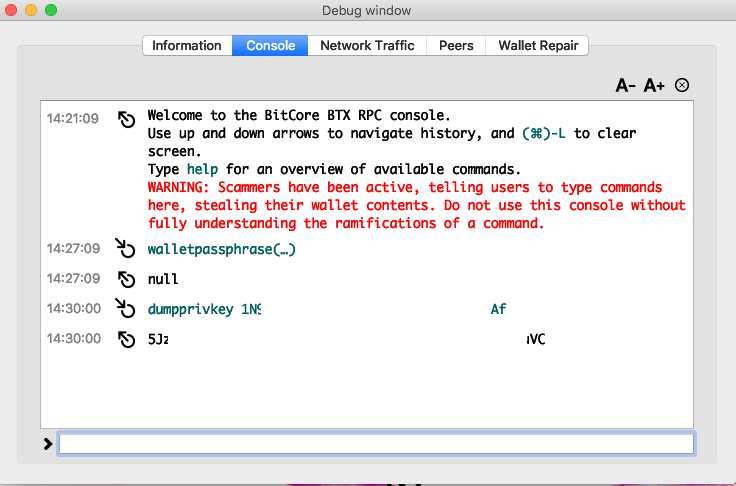Decrease console font size with A-
The image size is (736, 486).
(626, 85)
